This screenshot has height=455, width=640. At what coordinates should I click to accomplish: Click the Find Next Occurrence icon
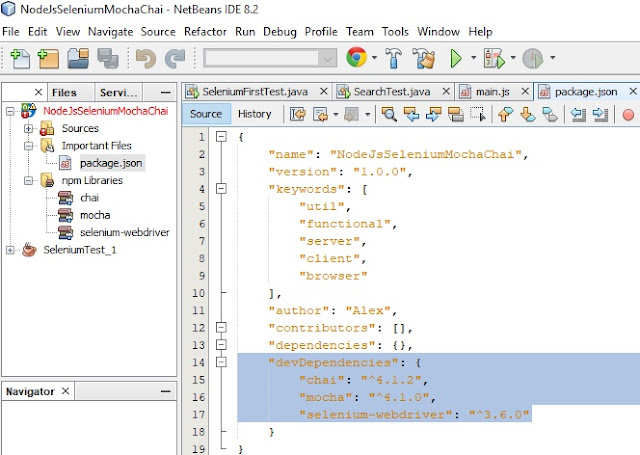[433, 115]
